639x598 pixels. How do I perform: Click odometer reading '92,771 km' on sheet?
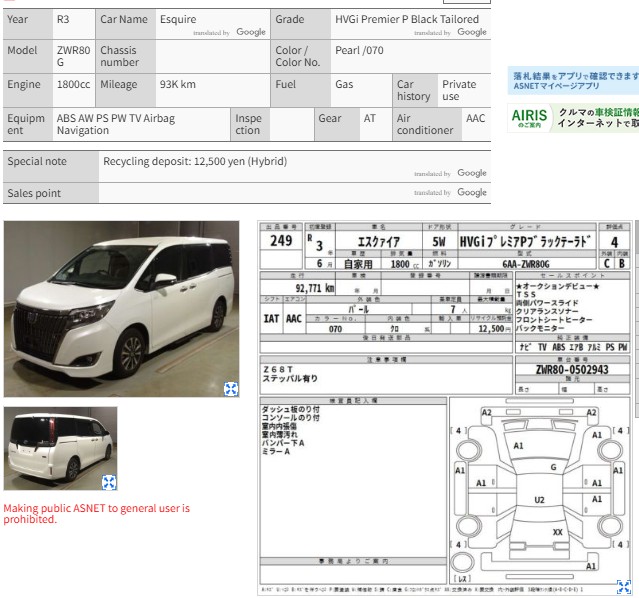315,288
